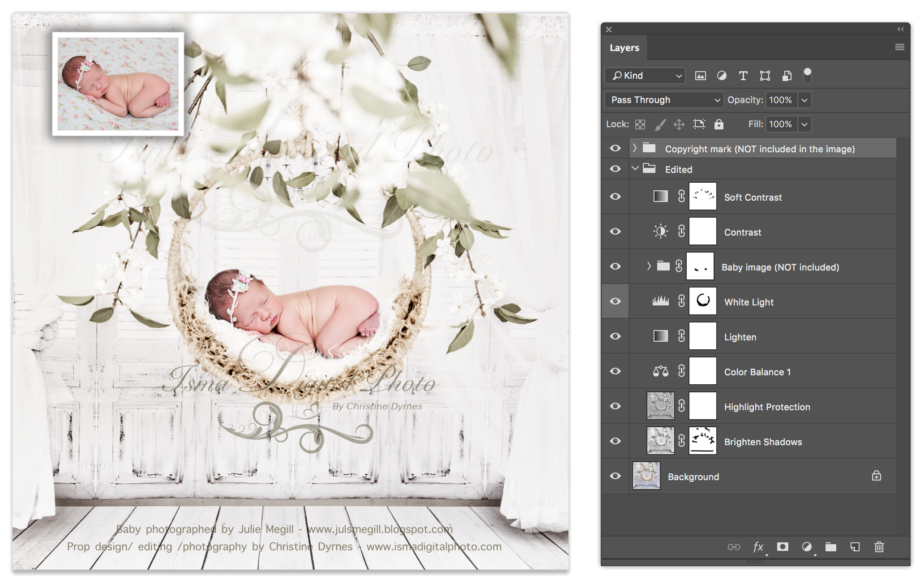Hide the Background layer
The height and width of the screenshot is (584, 924).
(616, 476)
